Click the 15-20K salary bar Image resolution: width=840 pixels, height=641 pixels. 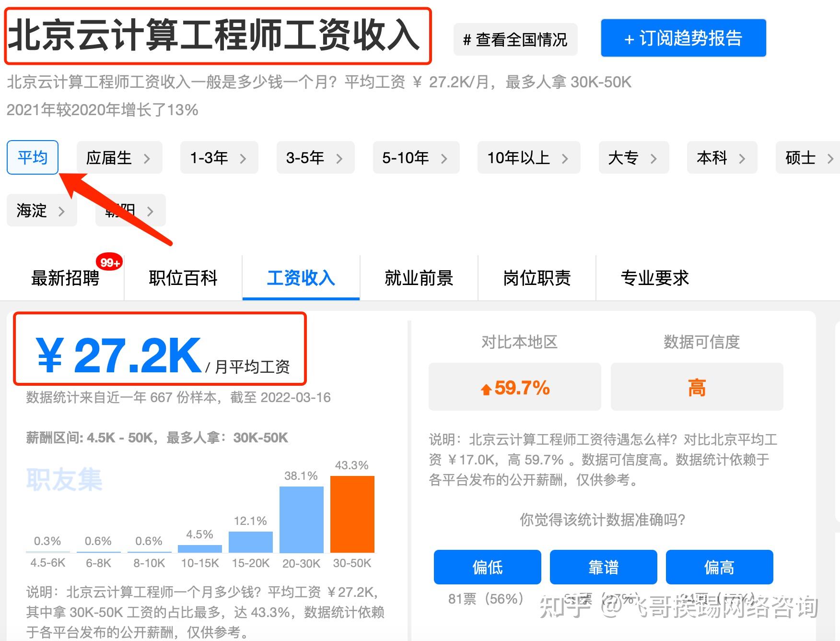251,542
